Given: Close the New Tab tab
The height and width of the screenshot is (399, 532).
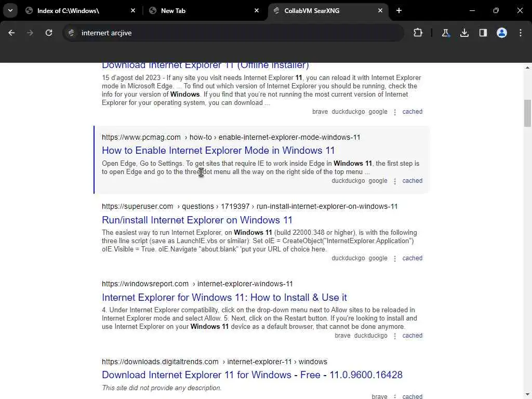Looking at the screenshot, I should pyautogui.click(x=257, y=10).
